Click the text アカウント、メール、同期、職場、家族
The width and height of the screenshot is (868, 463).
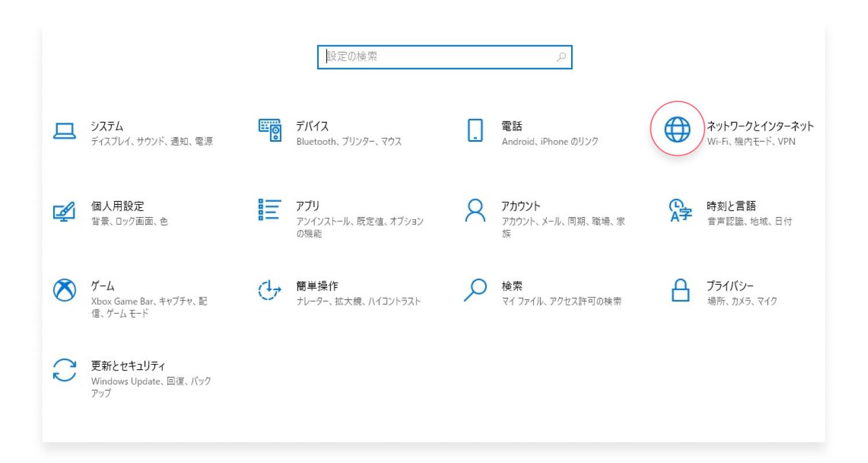563,227
